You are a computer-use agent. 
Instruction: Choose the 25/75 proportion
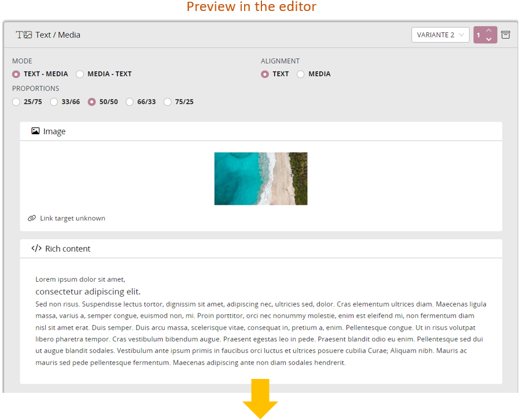pyautogui.click(x=16, y=102)
